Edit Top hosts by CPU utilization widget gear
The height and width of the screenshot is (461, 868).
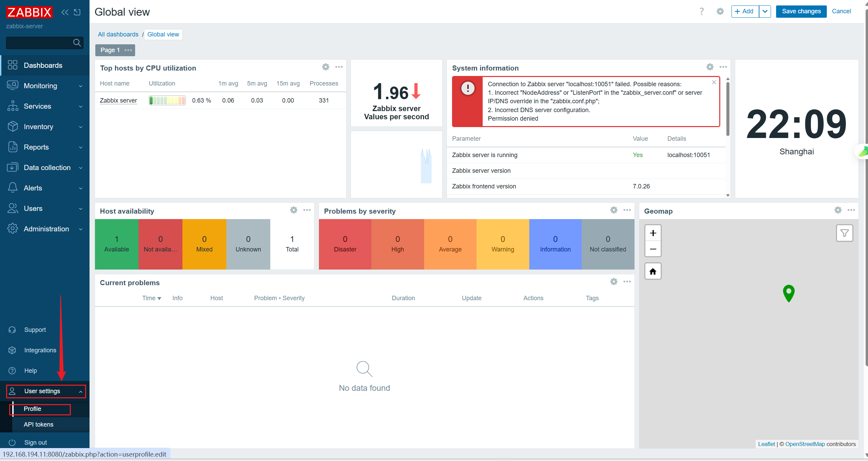pos(326,67)
